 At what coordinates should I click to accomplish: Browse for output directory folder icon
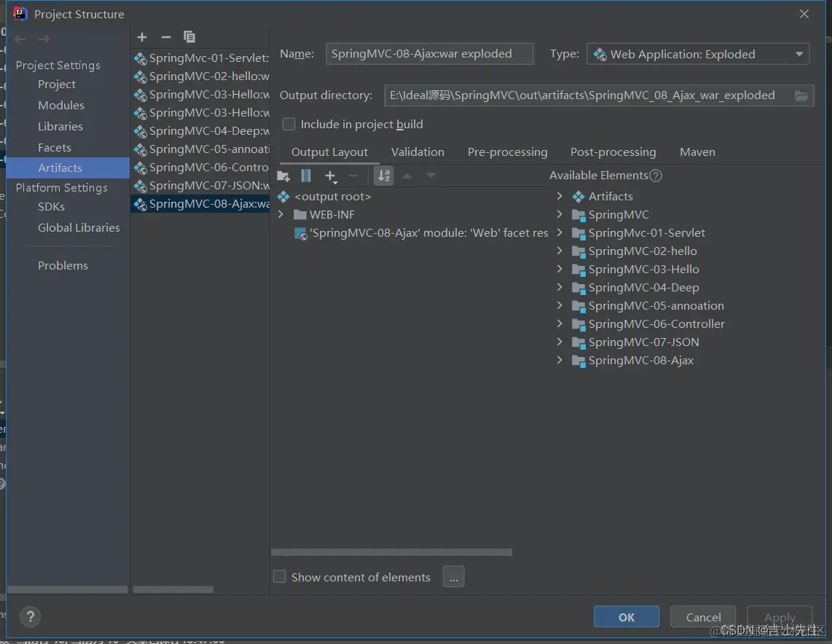801,96
